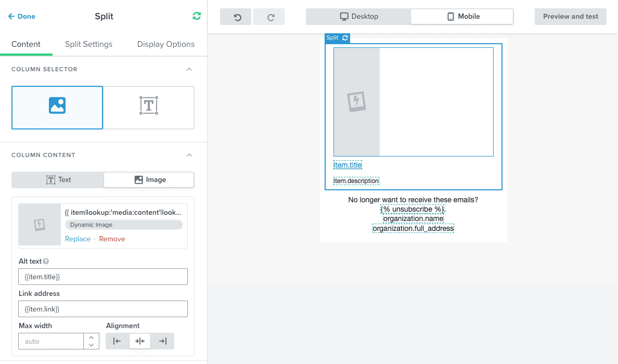Click the Replace image link

click(78, 239)
